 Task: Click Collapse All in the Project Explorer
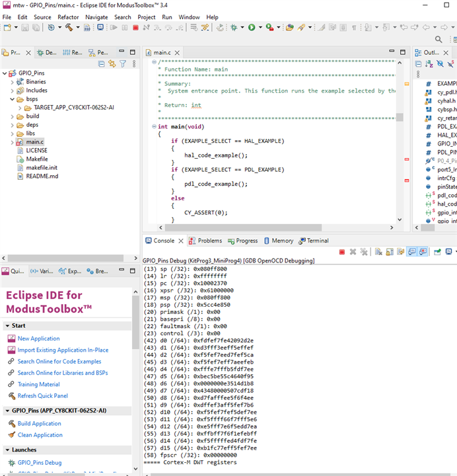[x=102, y=63]
